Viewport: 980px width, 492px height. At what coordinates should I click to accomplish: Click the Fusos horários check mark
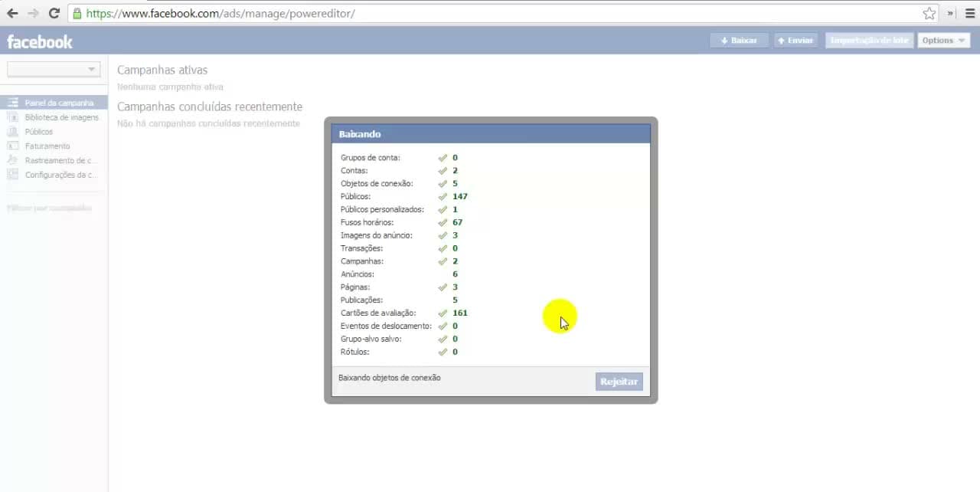point(443,223)
